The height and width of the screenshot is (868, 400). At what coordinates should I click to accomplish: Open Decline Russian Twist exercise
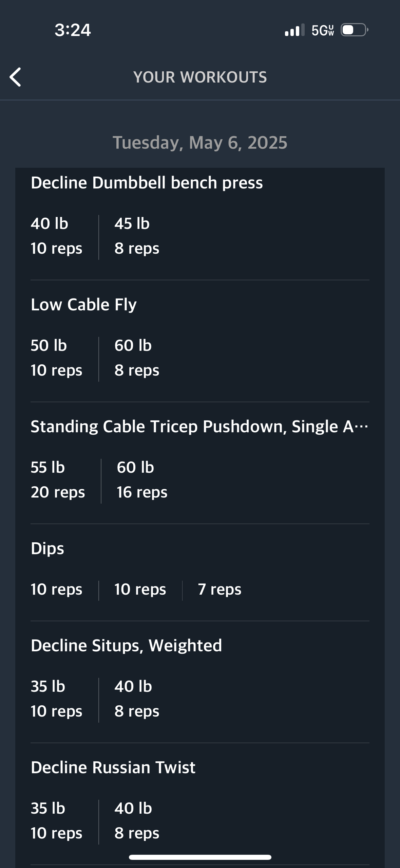pyautogui.click(x=113, y=767)
